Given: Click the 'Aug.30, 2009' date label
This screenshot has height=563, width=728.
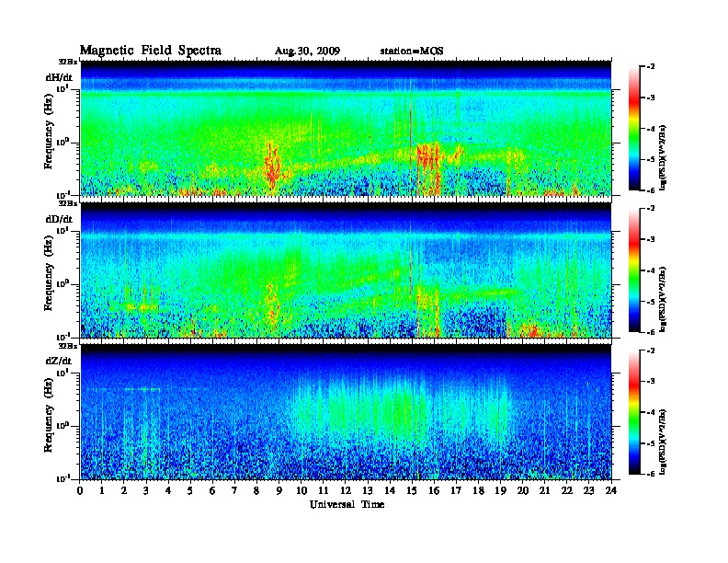Looking at the screenshot, I should tap(307, 52).
